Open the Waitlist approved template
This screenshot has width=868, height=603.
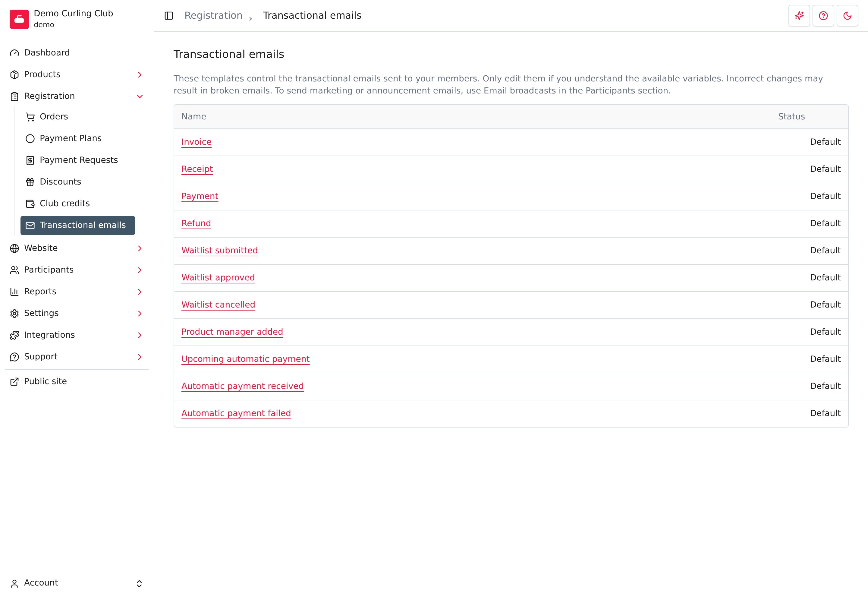[x=218, y=278]
